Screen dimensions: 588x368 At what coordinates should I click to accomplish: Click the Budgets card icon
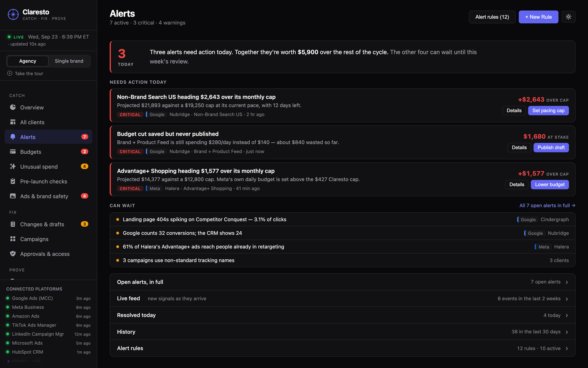13,152
